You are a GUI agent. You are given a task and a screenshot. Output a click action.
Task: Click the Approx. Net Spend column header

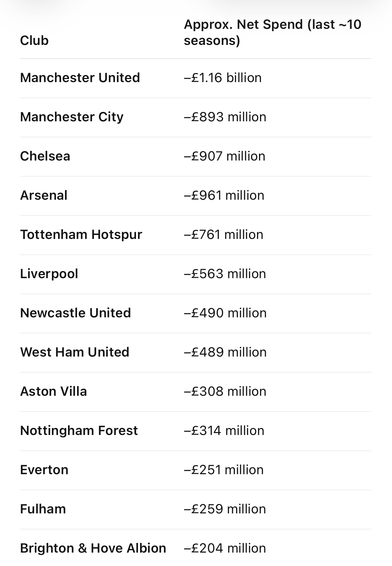[272, 33]
